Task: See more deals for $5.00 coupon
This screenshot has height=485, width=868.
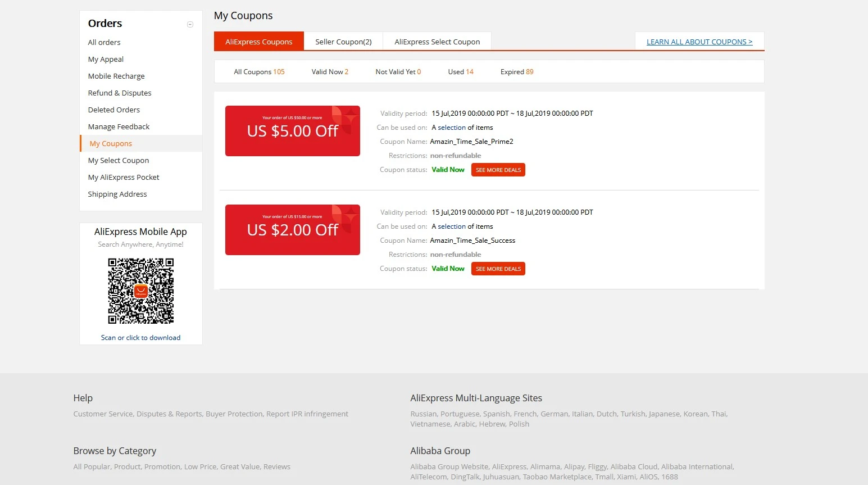Action: point(498,170)
